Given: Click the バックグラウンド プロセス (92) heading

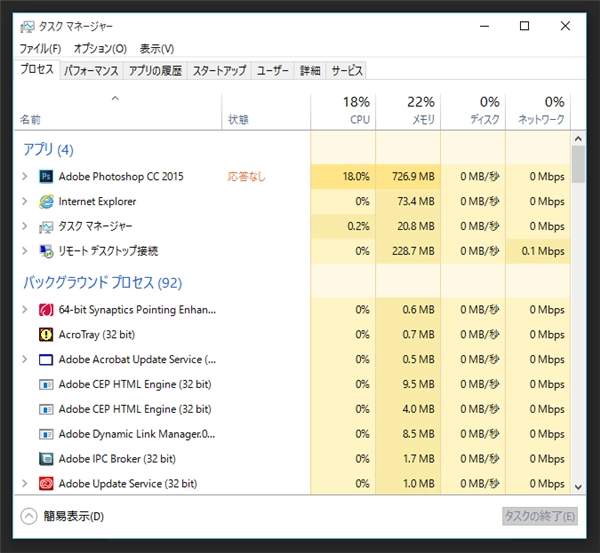Looking at the screenshot, I should click(103, 283).
